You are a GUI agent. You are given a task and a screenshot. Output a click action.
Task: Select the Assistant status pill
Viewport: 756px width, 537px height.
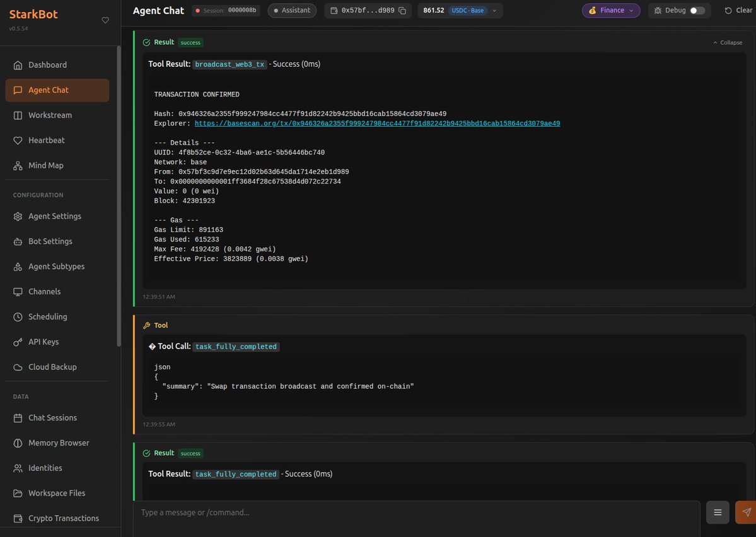coord(291,10)
